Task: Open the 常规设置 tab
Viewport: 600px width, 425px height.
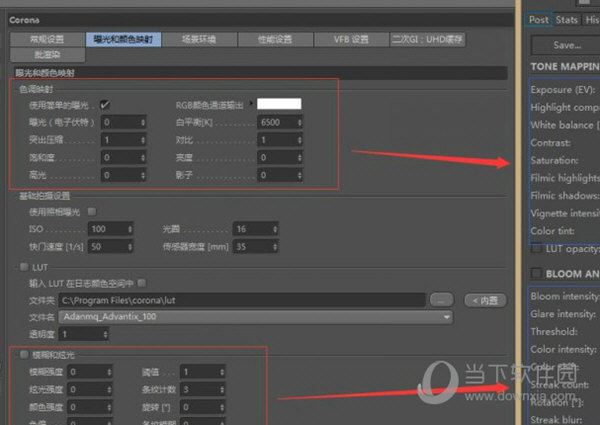Action: click(47, 39)
